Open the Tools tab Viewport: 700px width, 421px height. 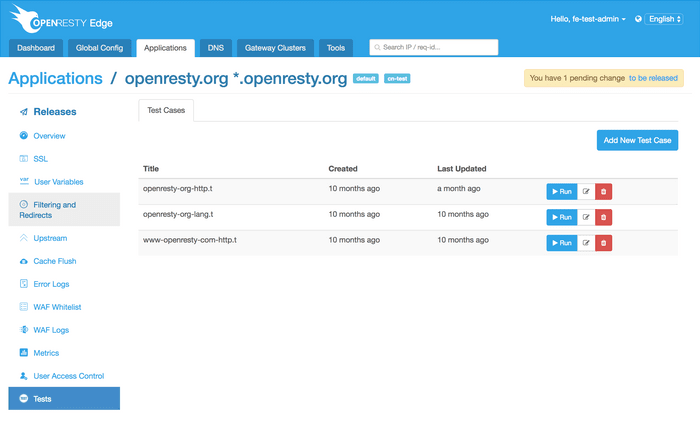[336, 48]
